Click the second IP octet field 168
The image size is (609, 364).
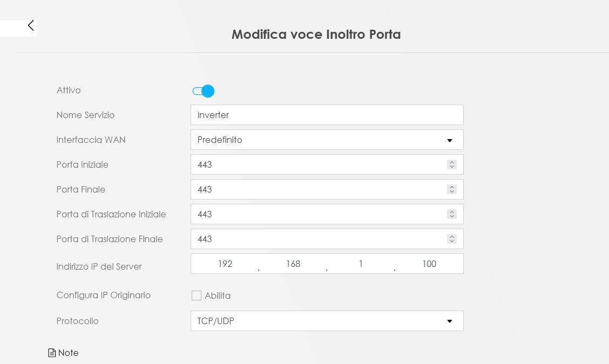point(293,264)
